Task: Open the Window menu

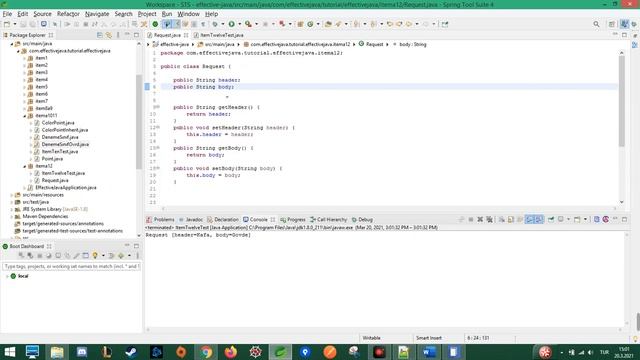Action: (189, 14)
